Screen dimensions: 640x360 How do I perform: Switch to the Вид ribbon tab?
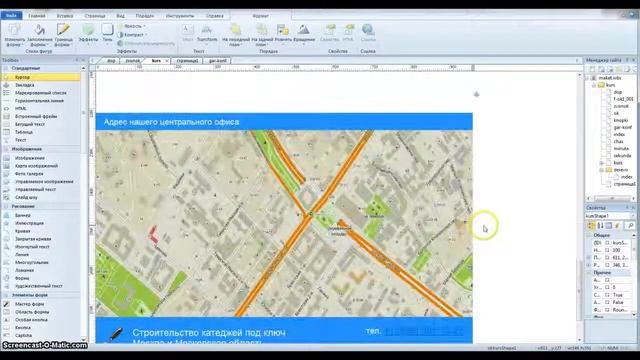click(120, 16)
